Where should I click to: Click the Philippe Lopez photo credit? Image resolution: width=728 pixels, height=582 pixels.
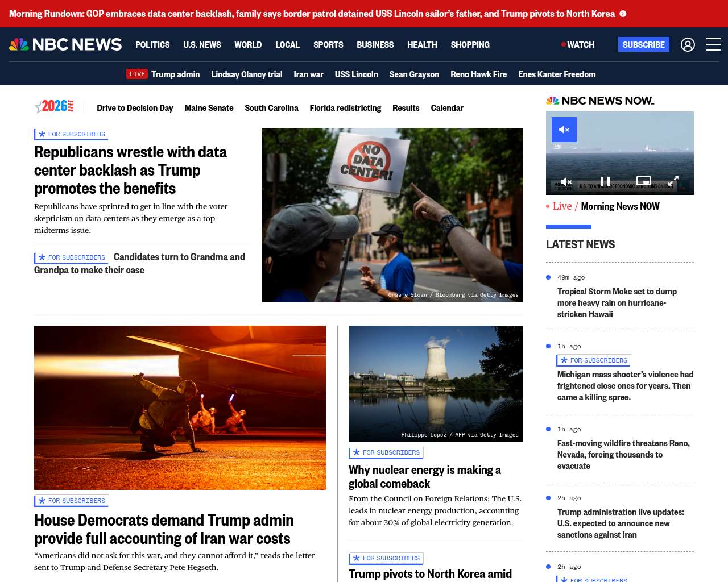(x=460, y=435)
